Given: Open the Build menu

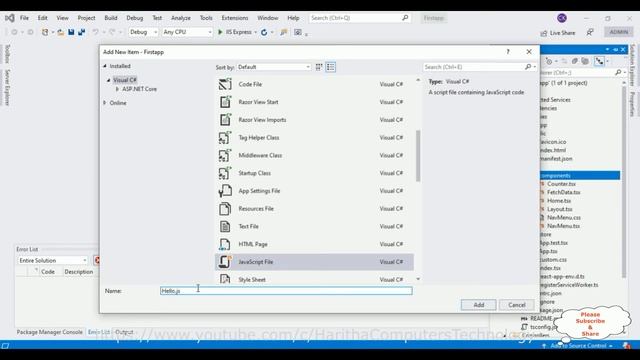Looking at the screenshot, I should click(x=111, y=18).
